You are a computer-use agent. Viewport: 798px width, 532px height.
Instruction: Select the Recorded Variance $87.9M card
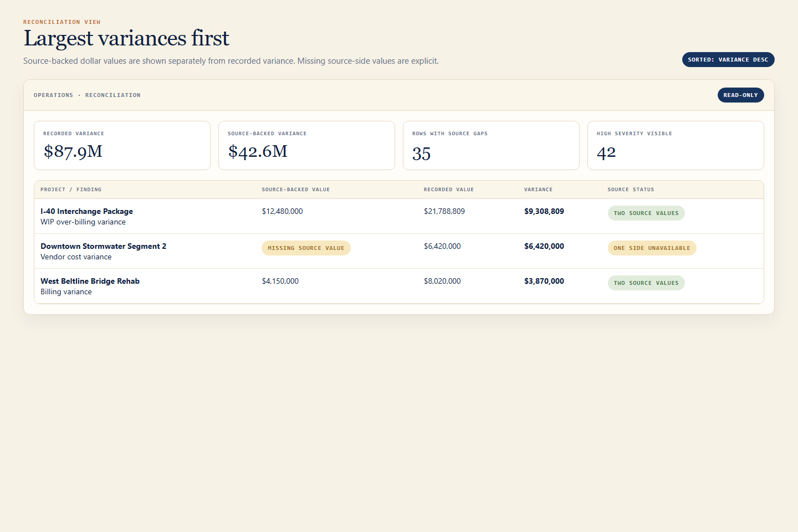point(122,145)
